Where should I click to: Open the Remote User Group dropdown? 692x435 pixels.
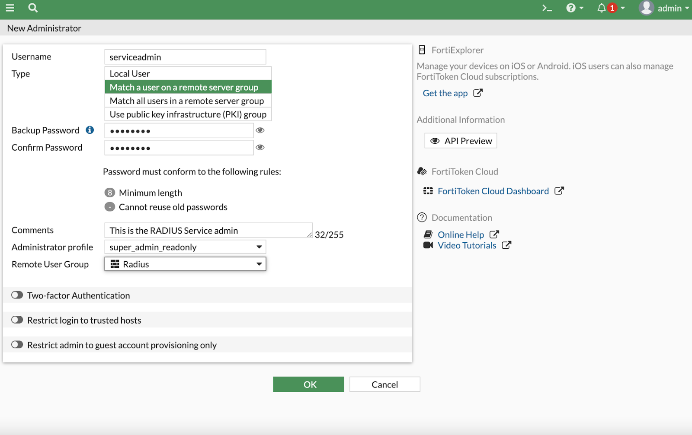pos(185,264)
